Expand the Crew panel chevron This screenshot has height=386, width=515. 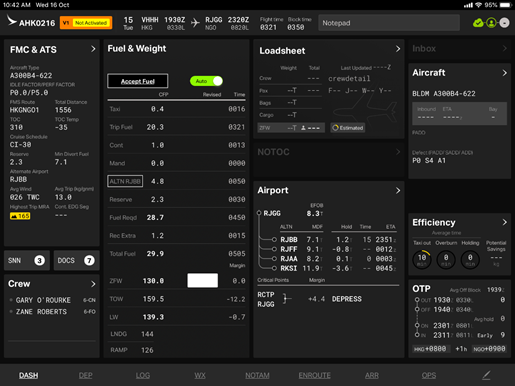click(x=93, y=284)
